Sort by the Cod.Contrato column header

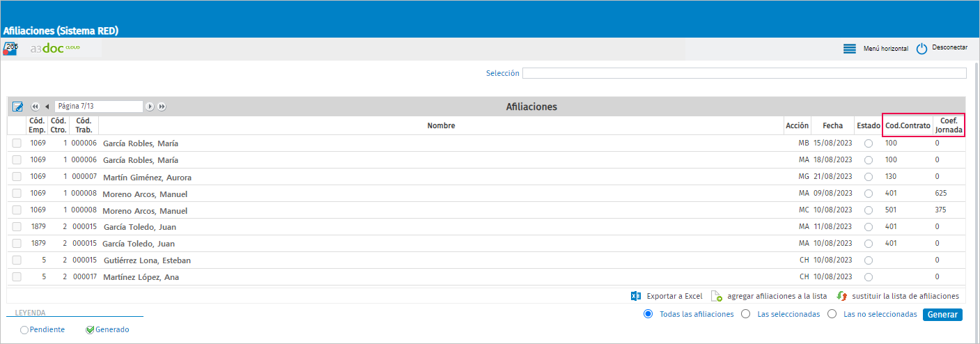[x=908, y=125]
